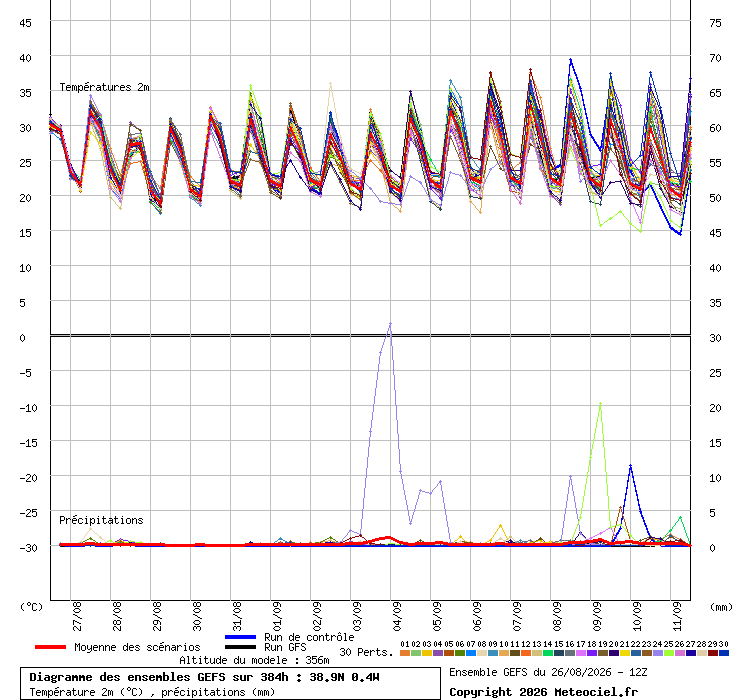Click the '30 Perts.' label
740x700 pixels.
coord(366,652)
